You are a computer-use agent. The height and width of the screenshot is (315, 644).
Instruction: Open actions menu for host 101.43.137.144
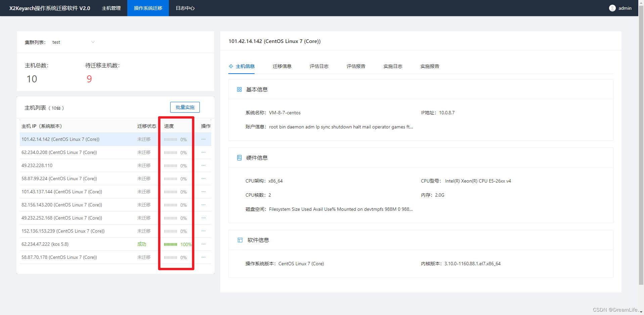pos(203,192)
